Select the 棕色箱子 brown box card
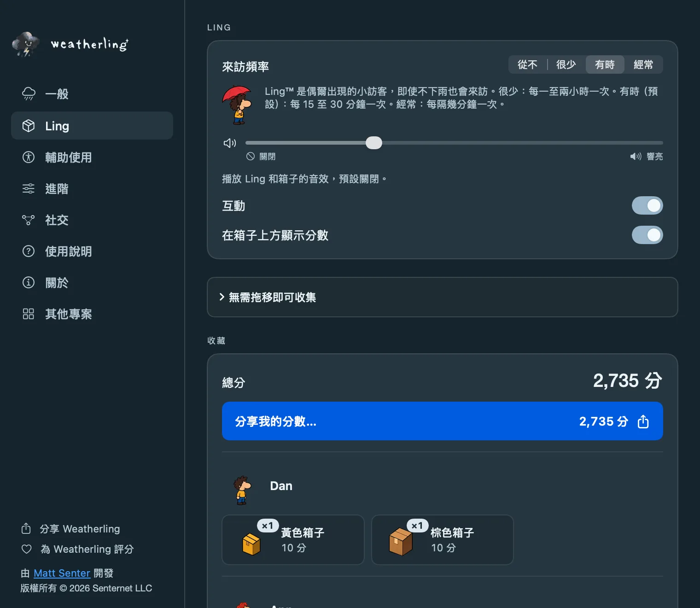 [x=442, y=540]
